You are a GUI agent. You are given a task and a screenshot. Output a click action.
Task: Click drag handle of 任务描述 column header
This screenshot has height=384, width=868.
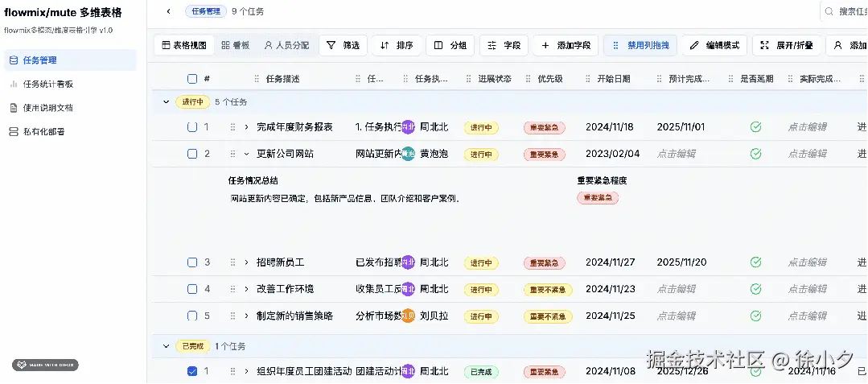coord(257,79)
